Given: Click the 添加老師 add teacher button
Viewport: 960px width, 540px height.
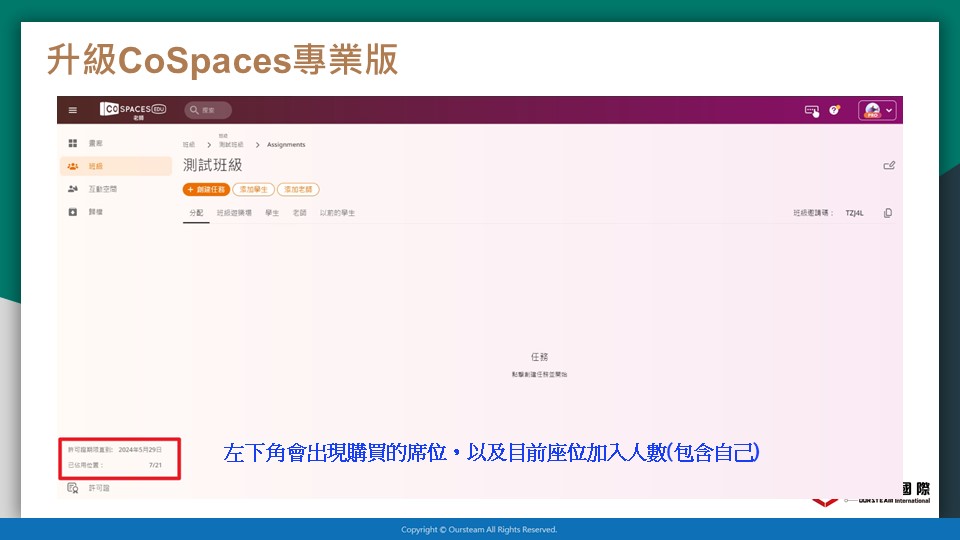Looking at the screenshot, I should 298,189.
